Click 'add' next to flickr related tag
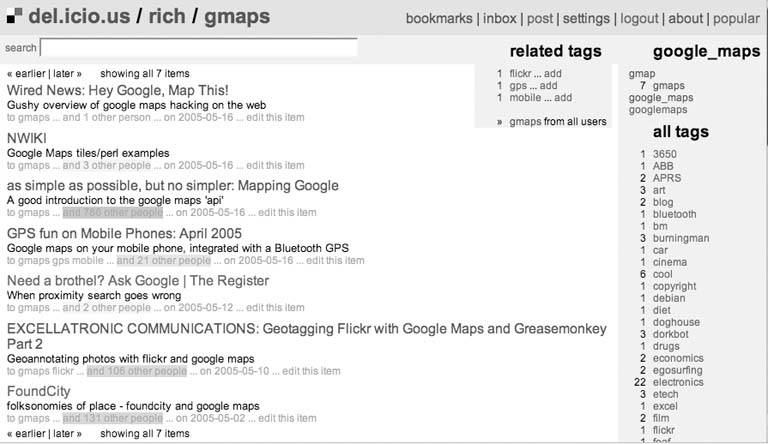Viewport: 768px width, 444px height. click(552, 74)
